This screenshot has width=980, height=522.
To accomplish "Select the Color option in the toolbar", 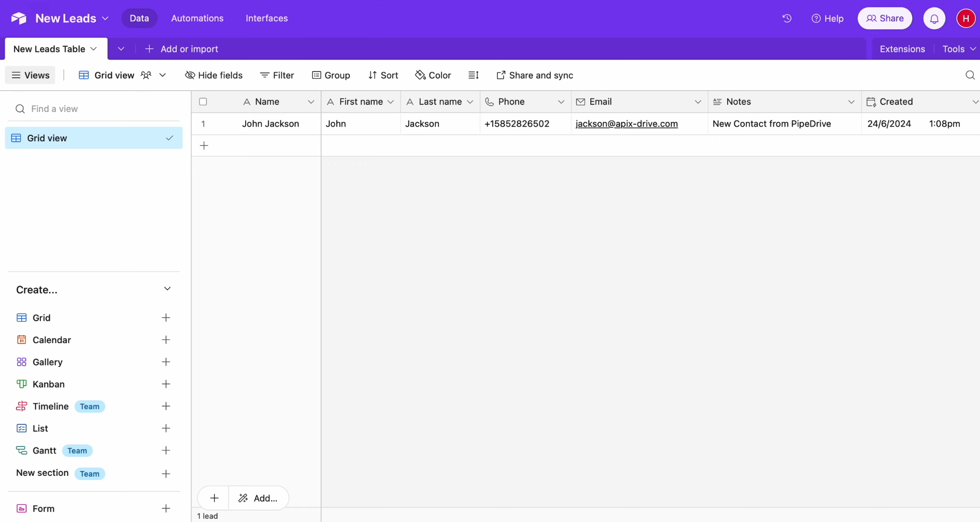I will pyautogui.click(x=433, y=75).
